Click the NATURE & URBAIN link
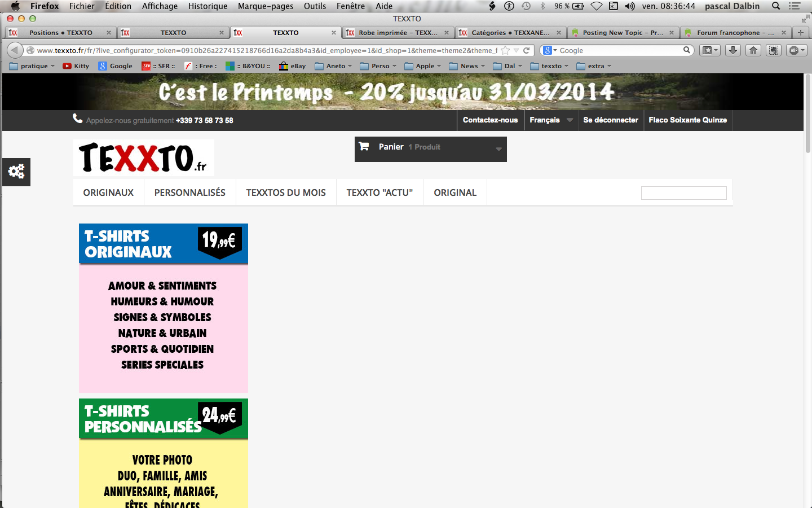 coord(162,333)
